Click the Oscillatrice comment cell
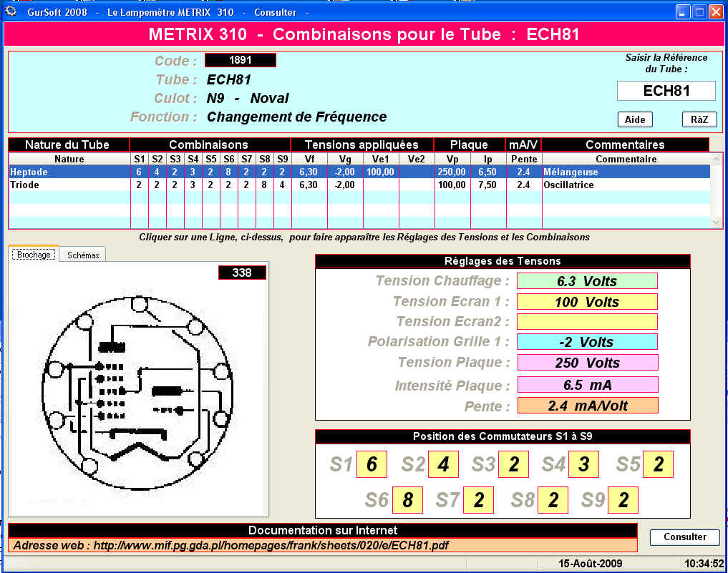This screenshot has height=573, width=728. point(626,185)
